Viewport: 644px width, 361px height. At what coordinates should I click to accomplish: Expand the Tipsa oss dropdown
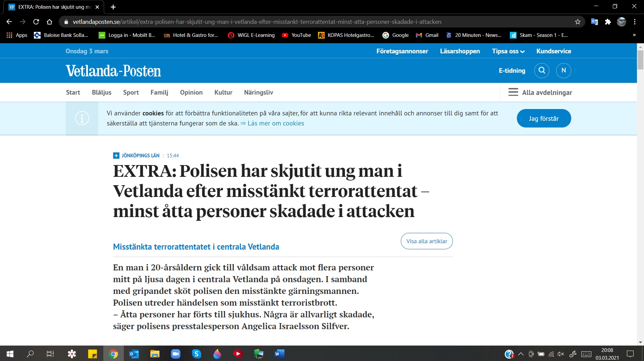click(x=508, y=51)
